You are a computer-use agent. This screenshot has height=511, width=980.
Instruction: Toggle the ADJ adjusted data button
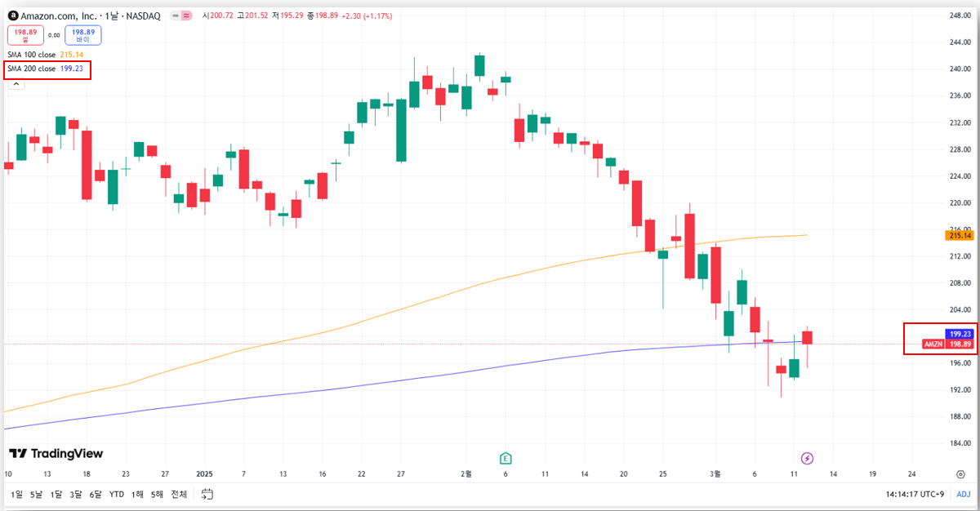pyautogui.click(x=964, y=494)
